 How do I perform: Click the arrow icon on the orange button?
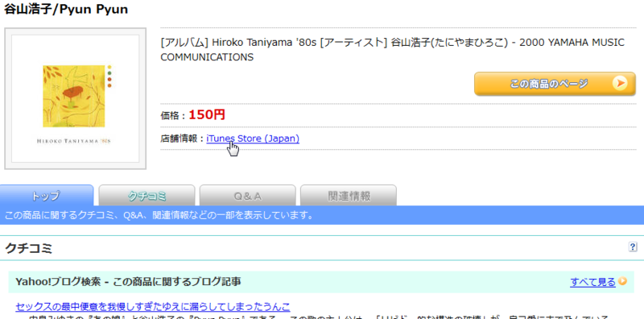(620, 84)
